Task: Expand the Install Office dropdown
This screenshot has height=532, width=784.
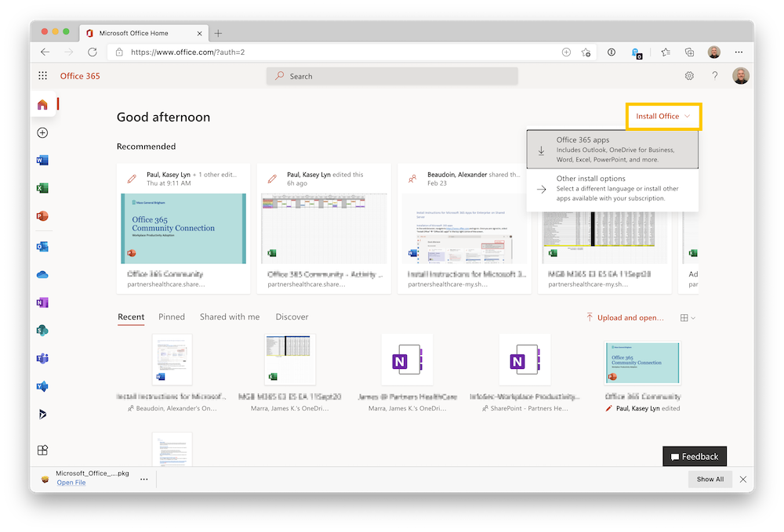Action: coord(663,117)
